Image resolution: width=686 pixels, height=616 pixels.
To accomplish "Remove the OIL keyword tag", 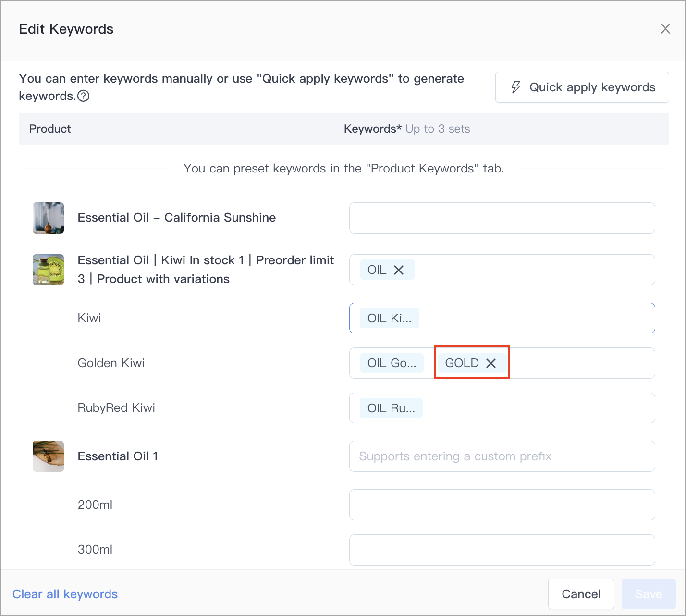I will point(399,270).
